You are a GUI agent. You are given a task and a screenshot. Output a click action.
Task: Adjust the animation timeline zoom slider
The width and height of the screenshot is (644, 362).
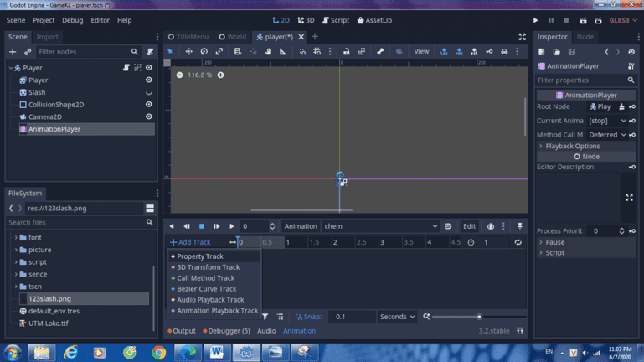click(x=479, y=317)
